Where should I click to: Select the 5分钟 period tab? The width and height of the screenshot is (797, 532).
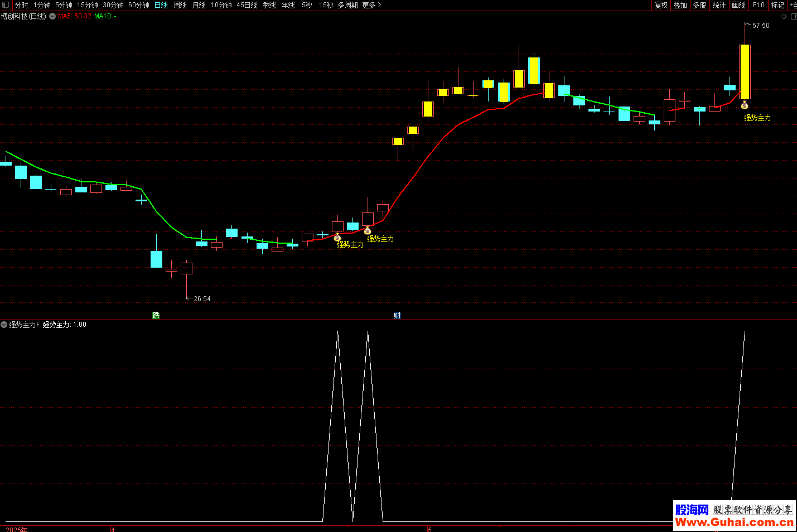tap(64, 5)
